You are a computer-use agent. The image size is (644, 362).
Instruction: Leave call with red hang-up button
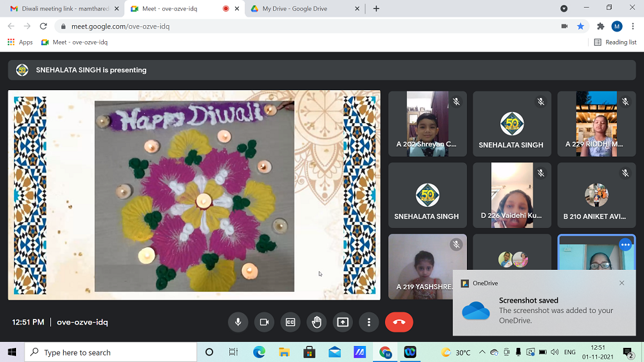[399, 322]
